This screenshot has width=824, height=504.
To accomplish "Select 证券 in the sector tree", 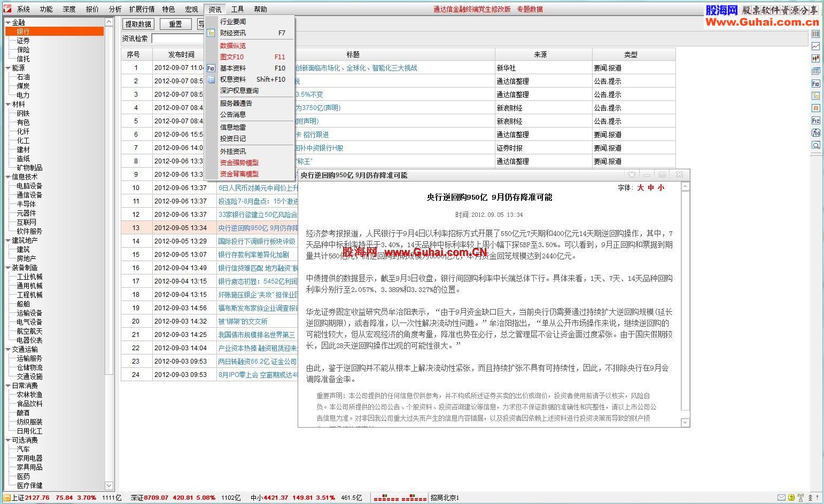I will click(x=23, y=41).
